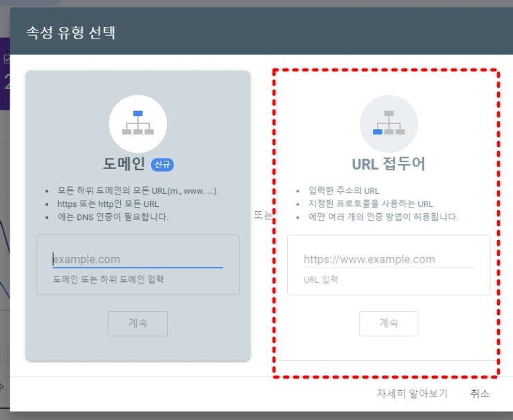The image size is (513, 420).
Task: Click the URL prefix hierarchy icon
Action: 389,123
